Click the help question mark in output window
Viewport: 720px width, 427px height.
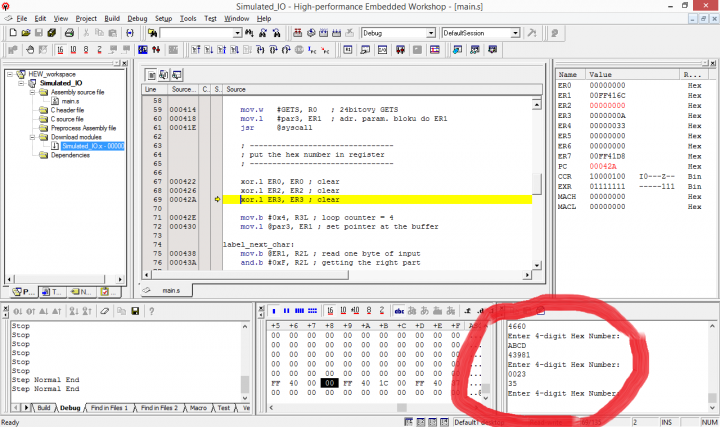point(151,311)
